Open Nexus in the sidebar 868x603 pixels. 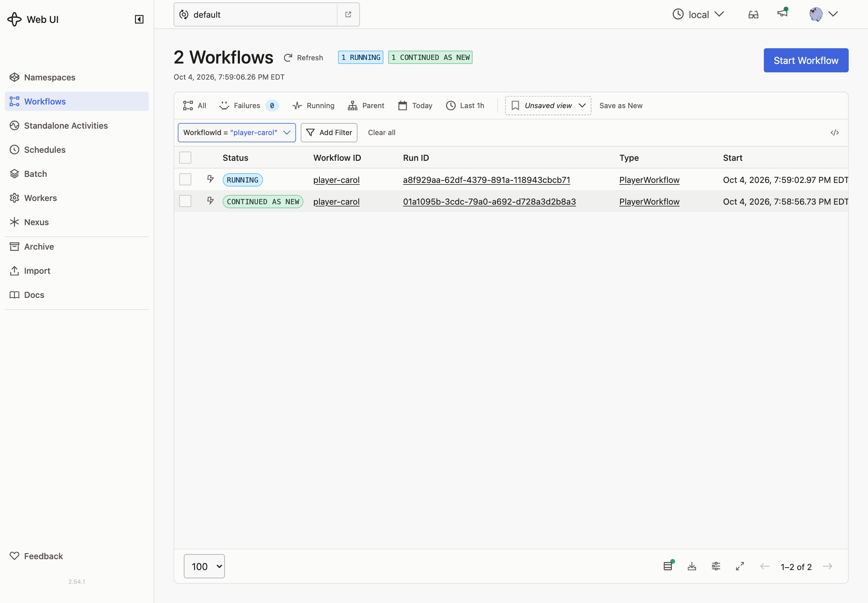pos(77,222)
